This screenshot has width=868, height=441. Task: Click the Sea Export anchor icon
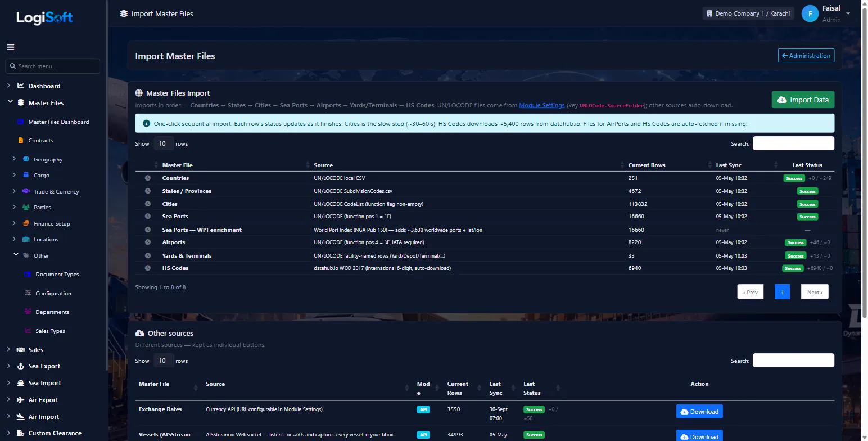tap(21, 366)
